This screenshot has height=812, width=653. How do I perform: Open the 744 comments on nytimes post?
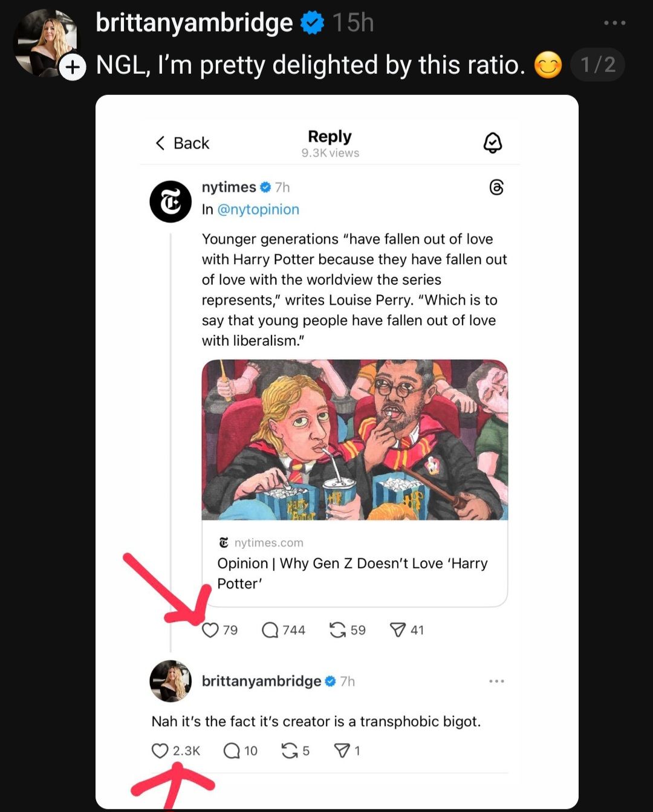[x=270, y=630]
